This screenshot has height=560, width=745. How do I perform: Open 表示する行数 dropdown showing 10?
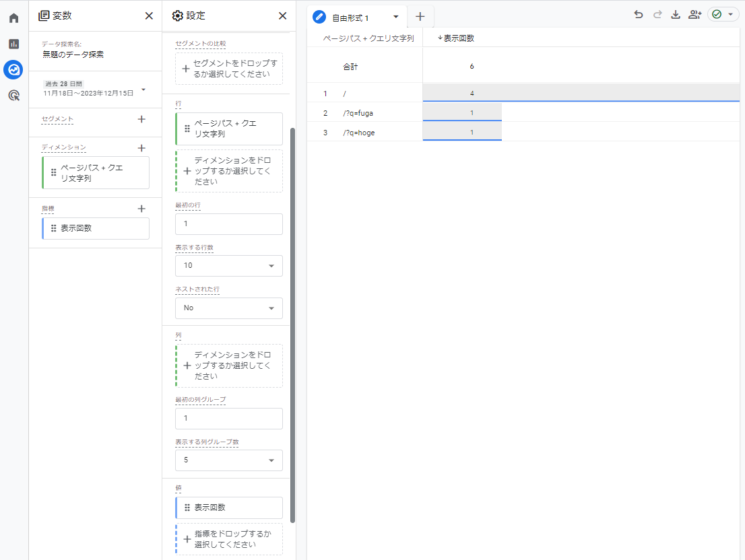pos(229,266)
